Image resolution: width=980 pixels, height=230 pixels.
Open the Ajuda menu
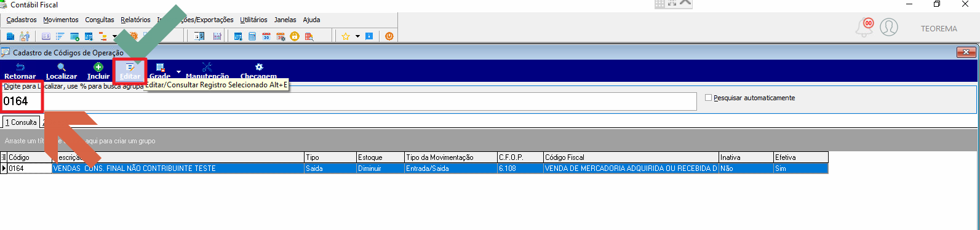[311, 20]
